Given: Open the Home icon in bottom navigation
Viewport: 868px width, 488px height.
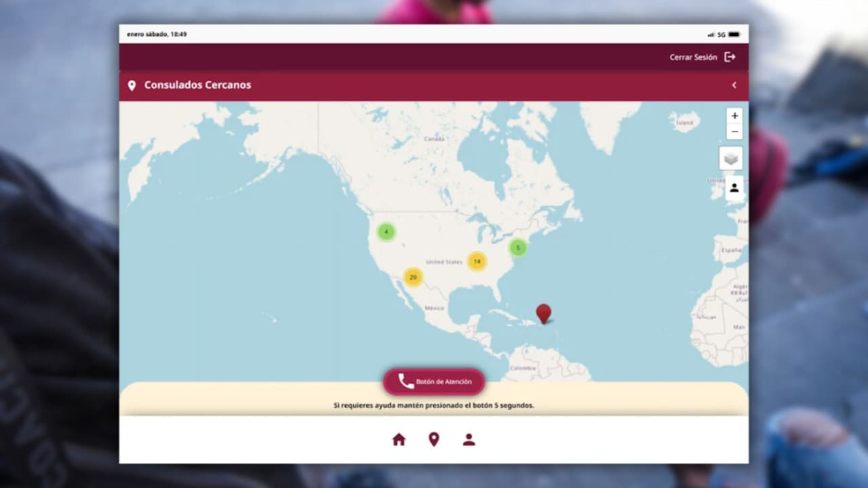Looking at the screenshot, I should click(399, 439).
